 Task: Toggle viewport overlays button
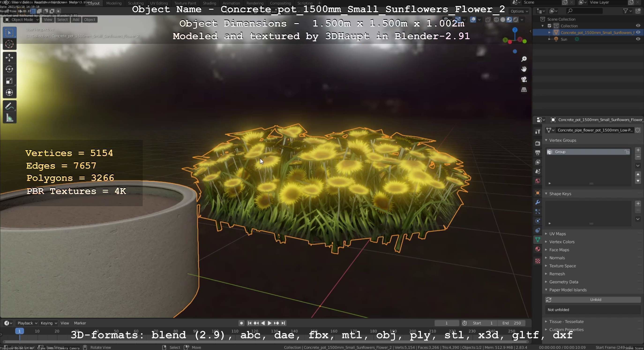[x=473, y=19]
